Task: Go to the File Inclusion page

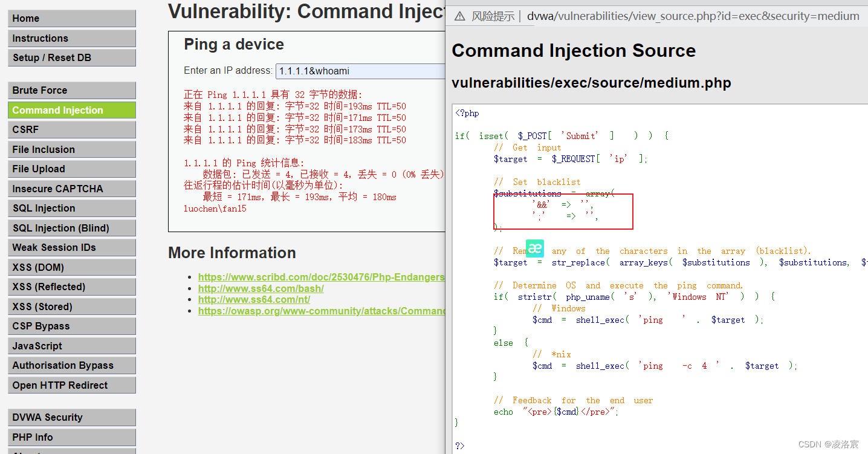Action: (x=71, y=149)
